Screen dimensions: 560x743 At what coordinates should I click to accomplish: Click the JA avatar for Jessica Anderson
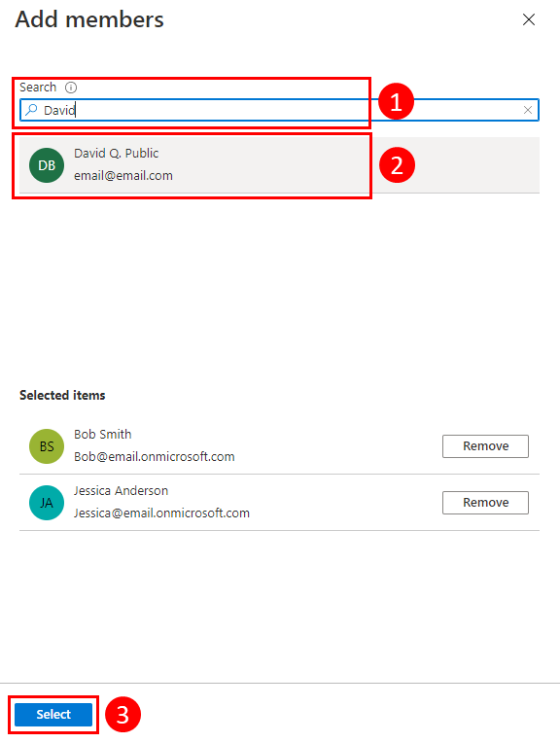[47, 503]
